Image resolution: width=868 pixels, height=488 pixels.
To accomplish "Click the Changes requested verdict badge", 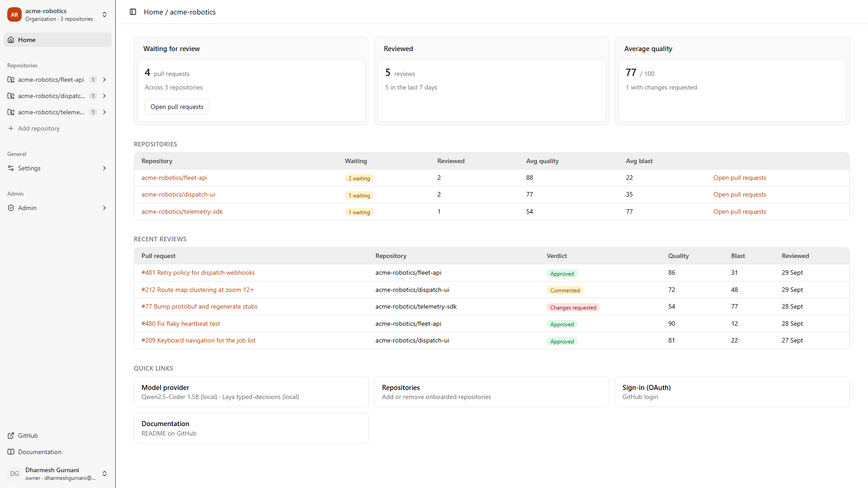I will coord(573,307).
